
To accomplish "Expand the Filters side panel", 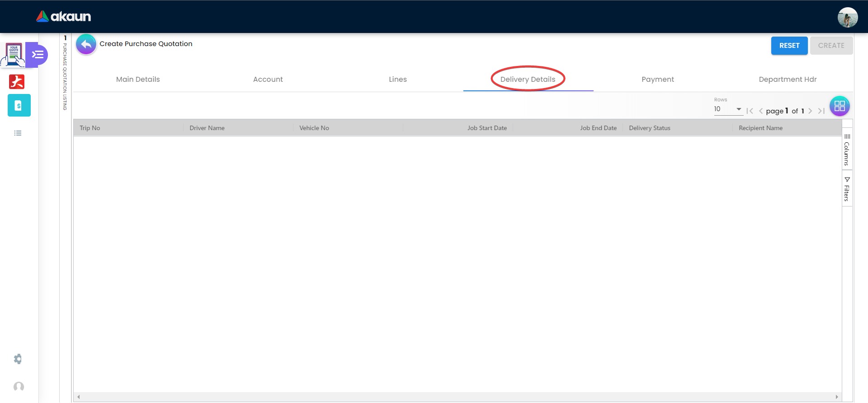I will click(x=847, y=189).
